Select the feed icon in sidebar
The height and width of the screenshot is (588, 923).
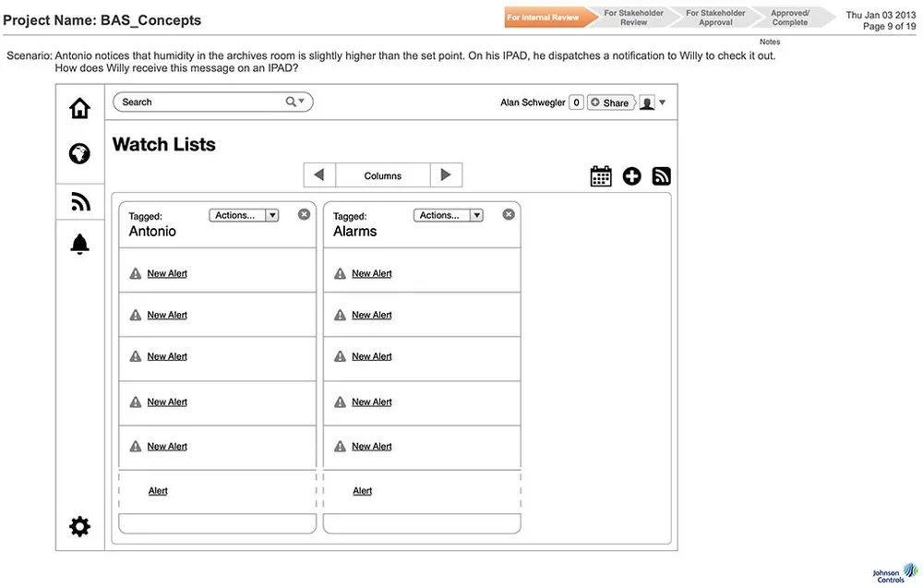(x=80, y=201)
